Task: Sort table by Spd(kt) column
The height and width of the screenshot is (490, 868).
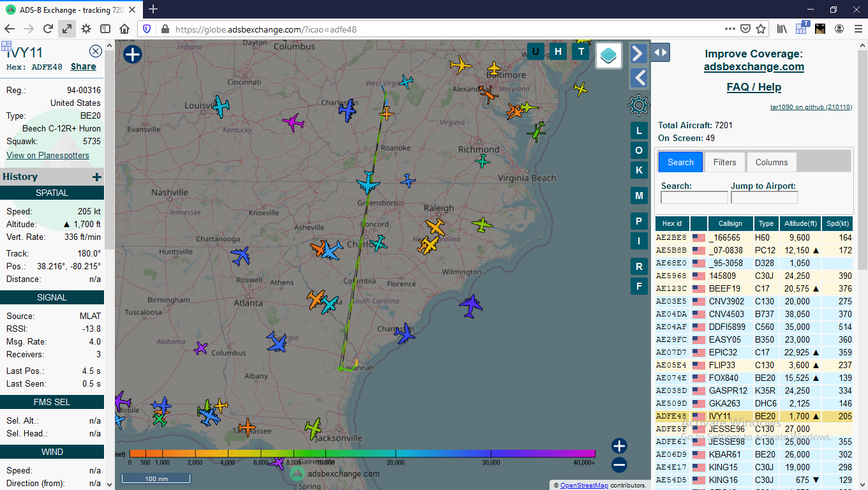Action: tap(837, 223)
